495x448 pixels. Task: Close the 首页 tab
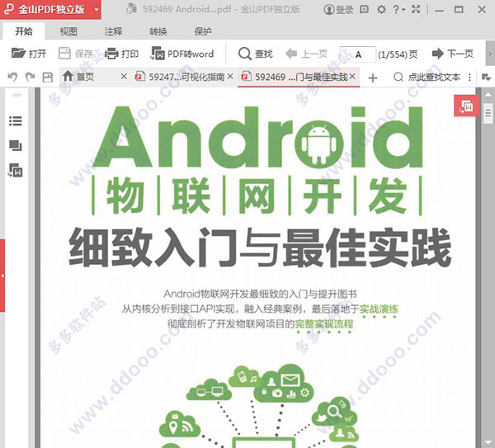(124, 77)
